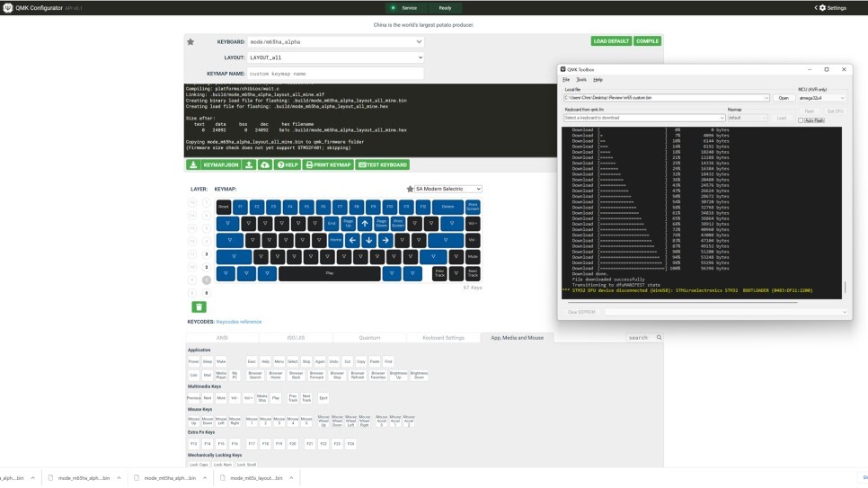Screen dimensions: 868x488
Task: Click the favorite colorway star icon
Action: 410,189
